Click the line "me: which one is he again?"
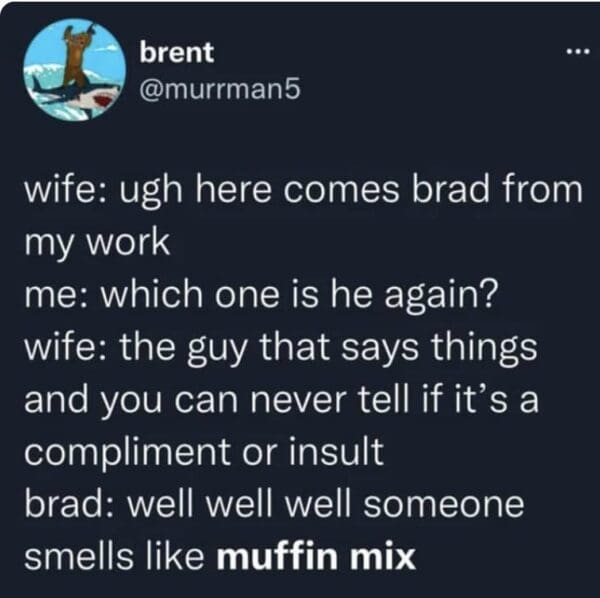The image size is (600, 598). [x=262, y=295]
